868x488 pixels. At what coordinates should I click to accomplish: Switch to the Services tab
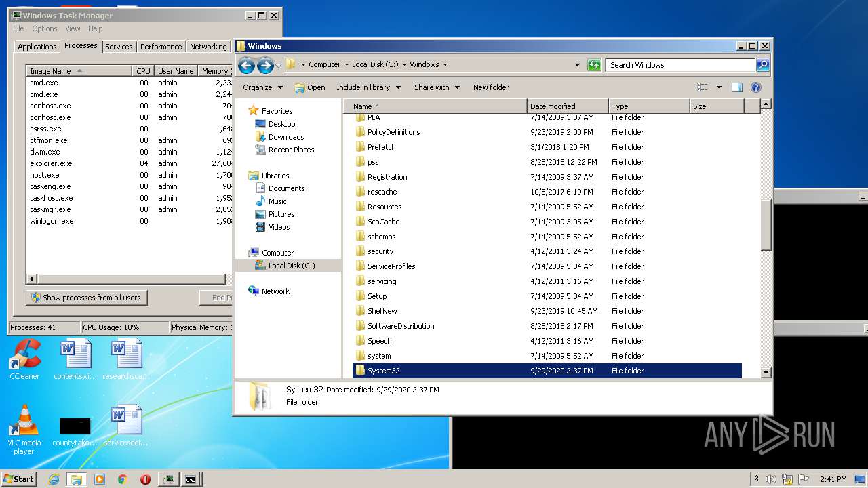[119, 47]
